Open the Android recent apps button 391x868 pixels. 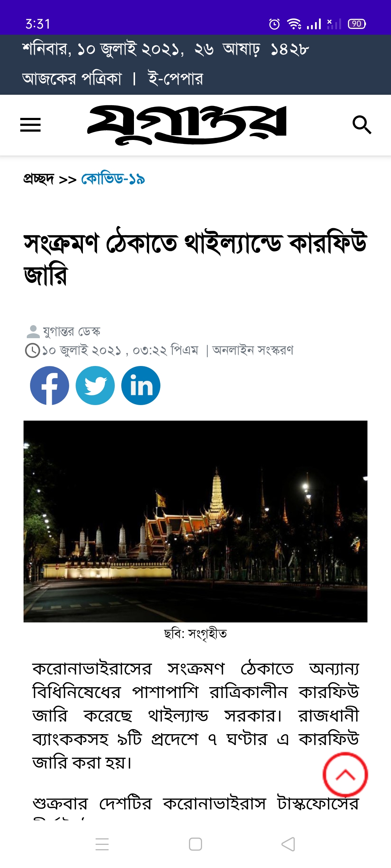102,844
